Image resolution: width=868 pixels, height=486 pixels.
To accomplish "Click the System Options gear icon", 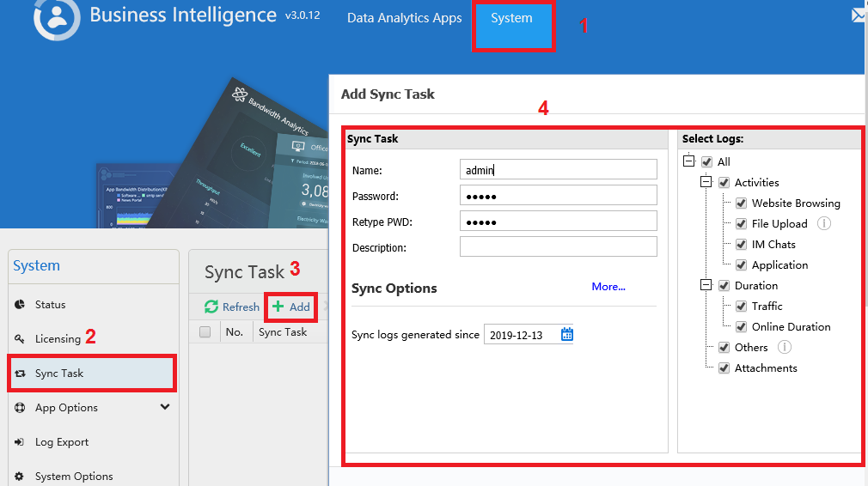I will [20, 476].
